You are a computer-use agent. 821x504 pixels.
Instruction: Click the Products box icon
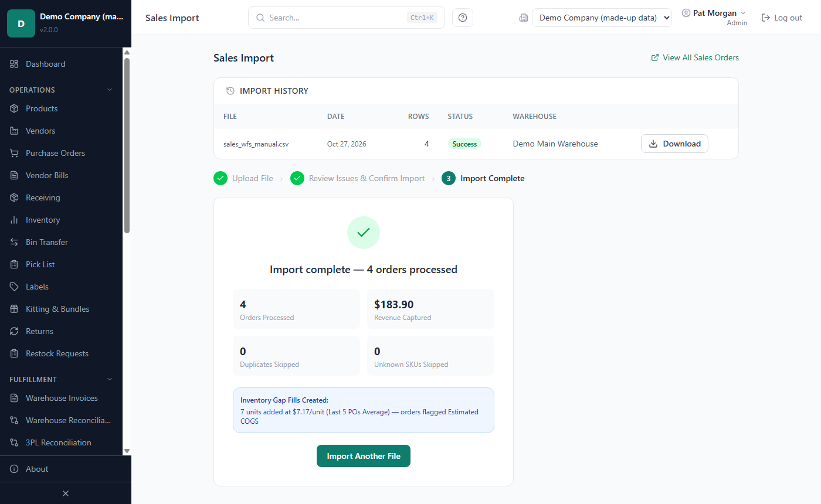(14, 108)
